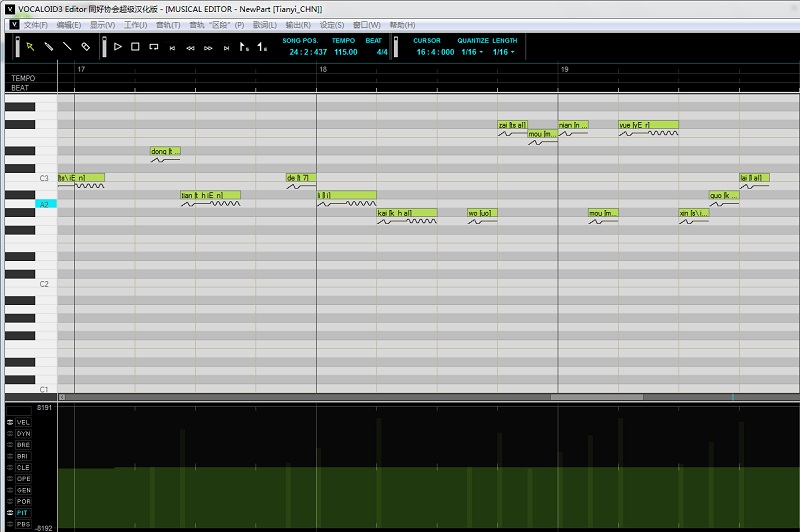The image size is (800, 532).
Task: Select the BRI parameter button
Action: pos(23,456)
